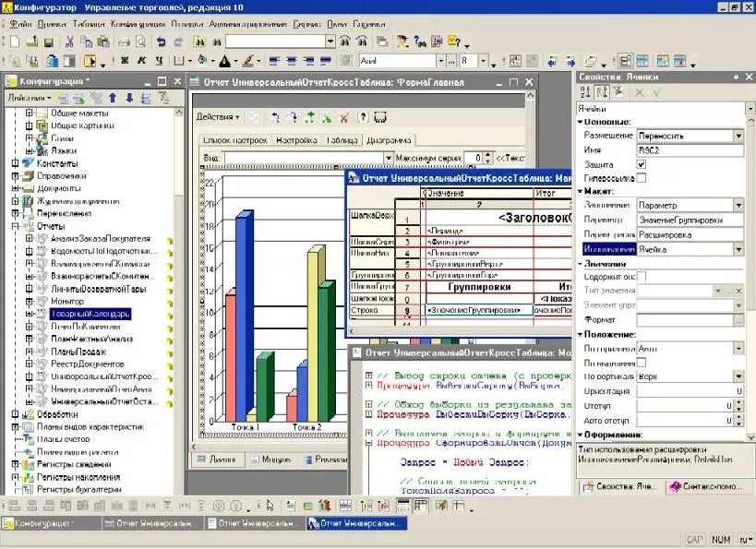Viewport: 756px width, 549px height.
Task: Toggle underline formatting (Ч)
Action: pos(159,61)
